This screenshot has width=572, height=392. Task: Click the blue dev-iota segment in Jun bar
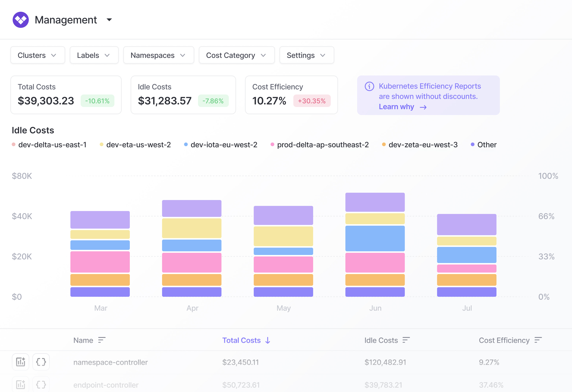(375, 238)
